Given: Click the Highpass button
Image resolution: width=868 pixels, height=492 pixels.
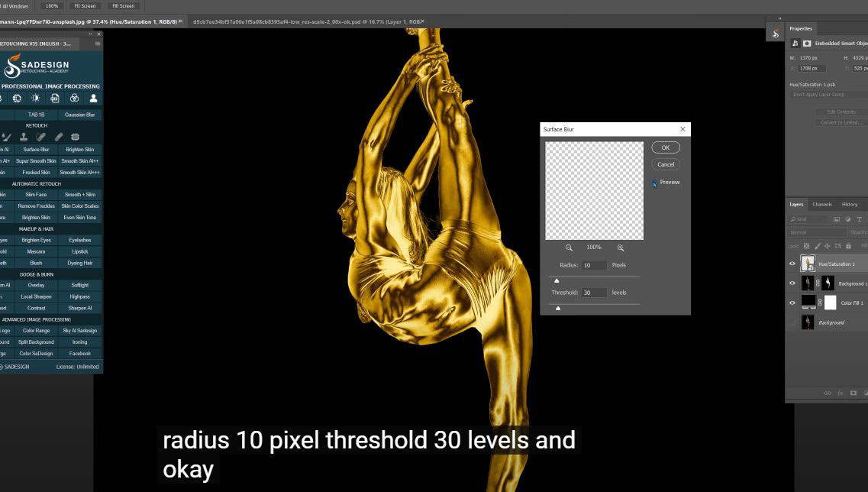Looking at the screenshot, I should click(79, 296).
